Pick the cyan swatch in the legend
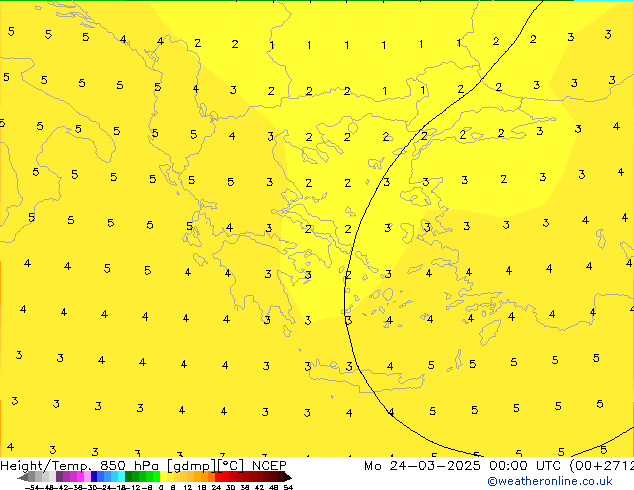Screen dimensions: 634x490 [121, 477]
